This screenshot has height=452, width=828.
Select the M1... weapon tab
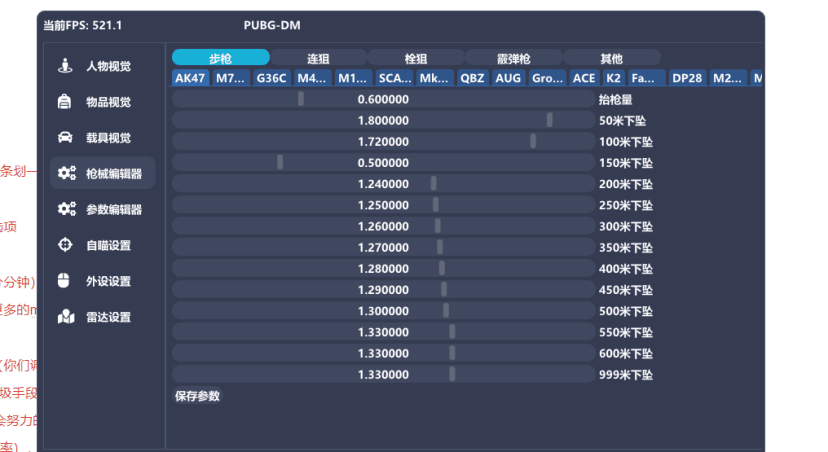353,78
